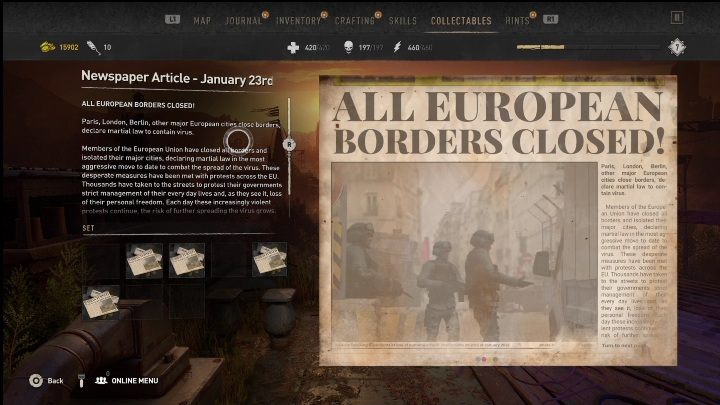Select the second newspaper thumbnail in set
Screen dimensions: 720x405
click(187, 260)
